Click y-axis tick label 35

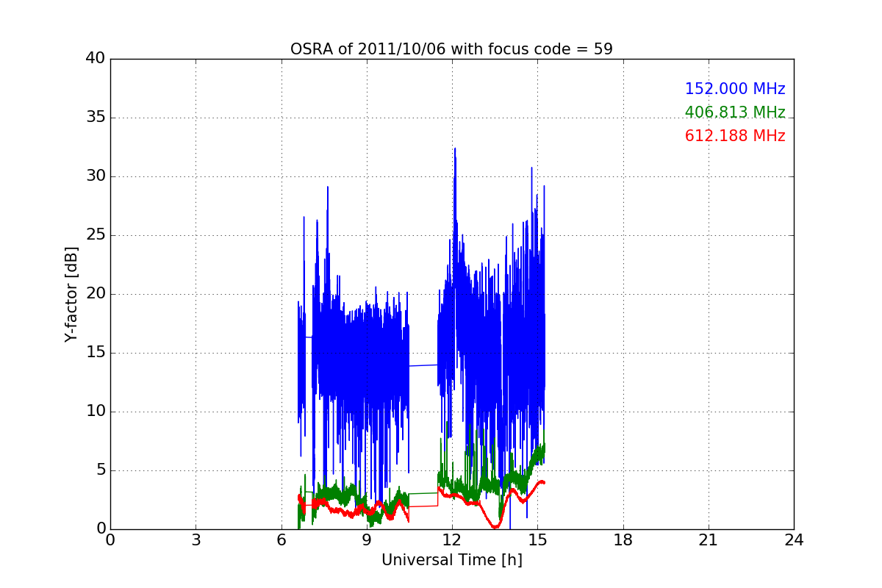pos(96,118)
